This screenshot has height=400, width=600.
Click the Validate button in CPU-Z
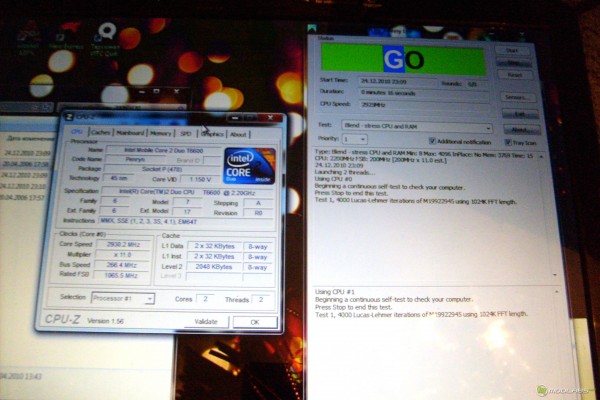coord(206,322)
